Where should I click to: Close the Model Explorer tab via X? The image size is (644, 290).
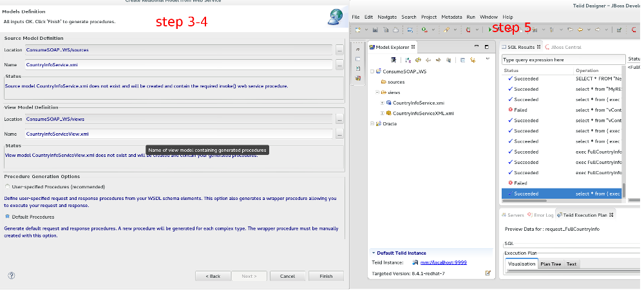pyautogui.click(x=413, y=47)
